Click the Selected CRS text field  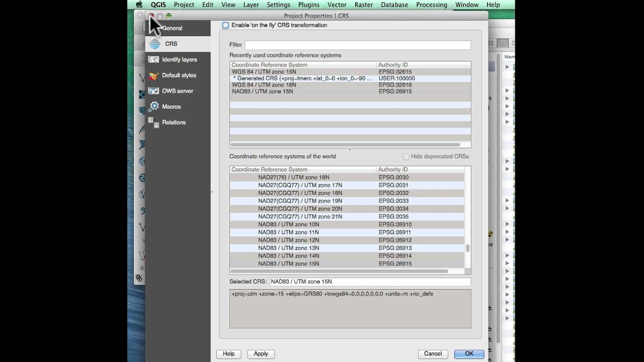coord(370,282)
